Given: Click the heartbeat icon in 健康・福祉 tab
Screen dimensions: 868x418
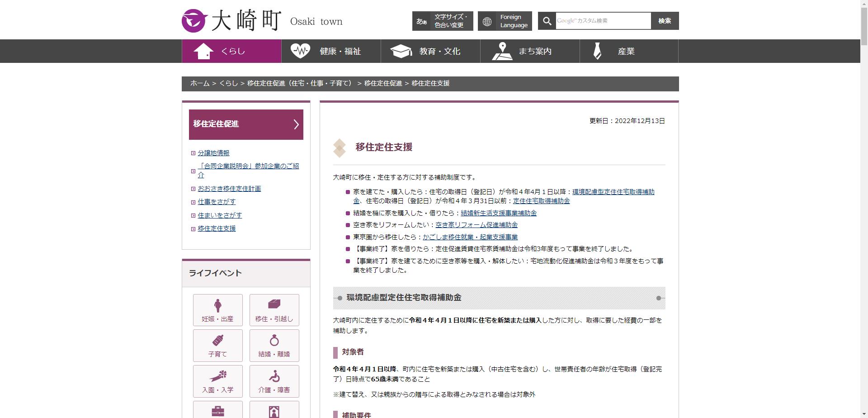Looking at the screenshot, I should click(300, 51).
